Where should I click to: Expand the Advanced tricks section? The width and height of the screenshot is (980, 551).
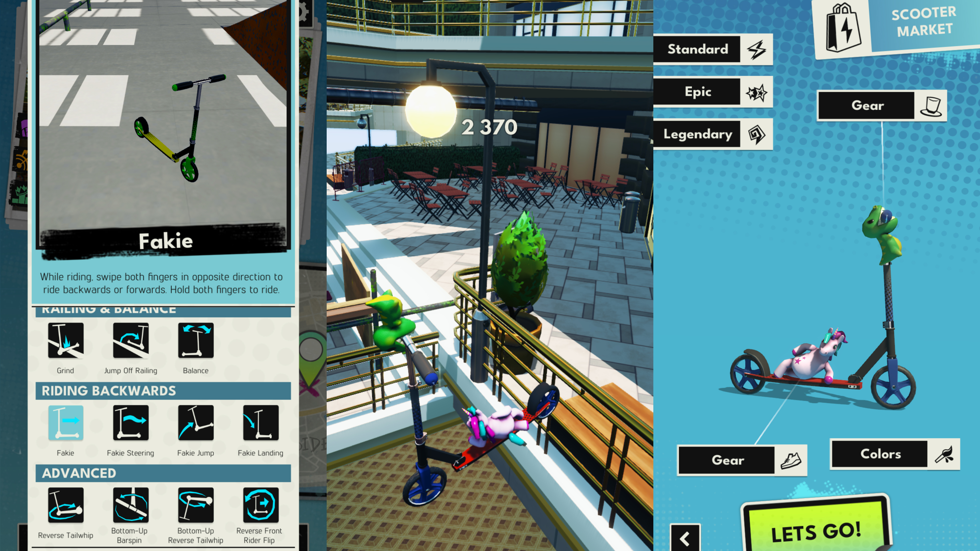click(79, 473)
